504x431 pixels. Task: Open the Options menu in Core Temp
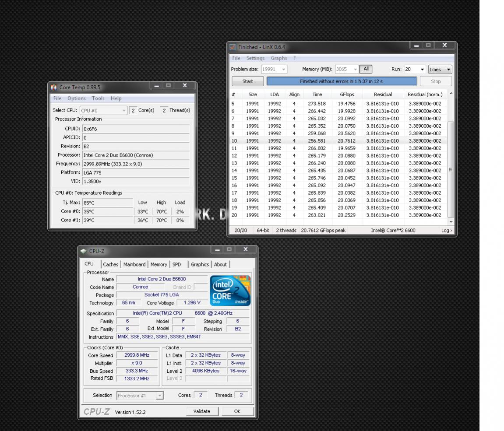77,98
